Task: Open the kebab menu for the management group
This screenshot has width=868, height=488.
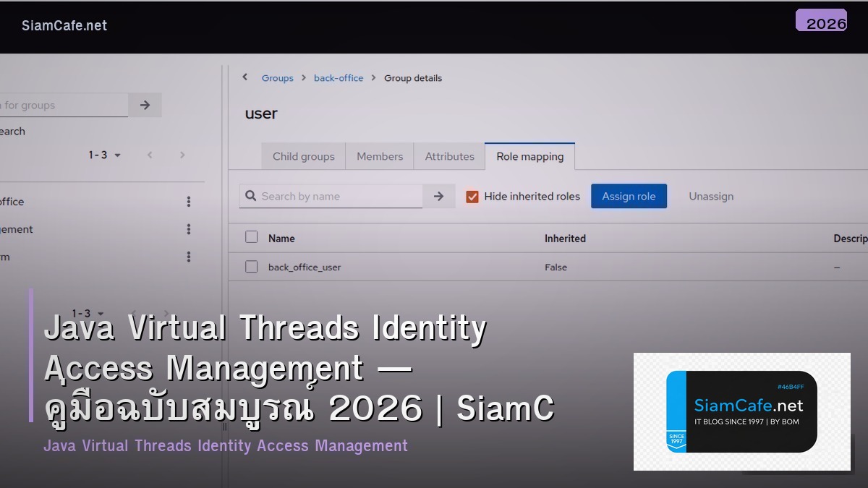Action: point(188,229)
